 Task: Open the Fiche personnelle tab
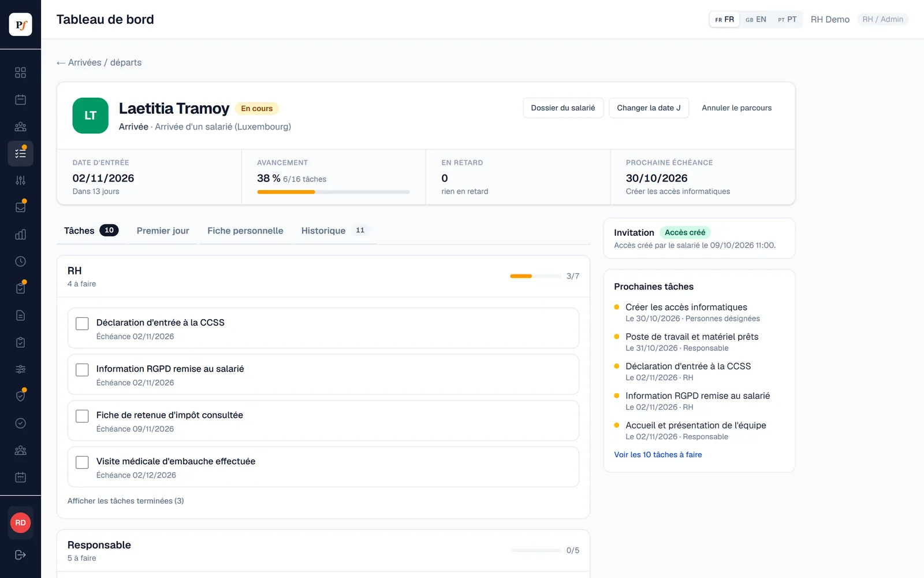click(x=245, y=231)
